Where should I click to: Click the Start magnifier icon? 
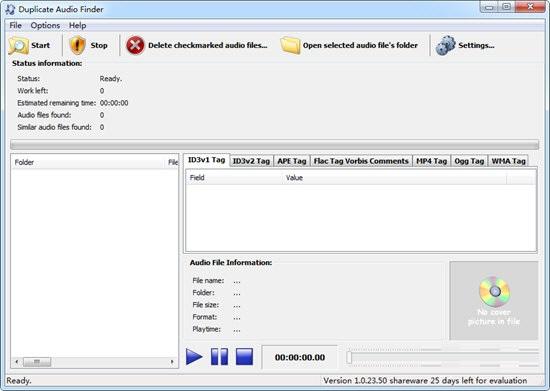click(x=18, y=45)
